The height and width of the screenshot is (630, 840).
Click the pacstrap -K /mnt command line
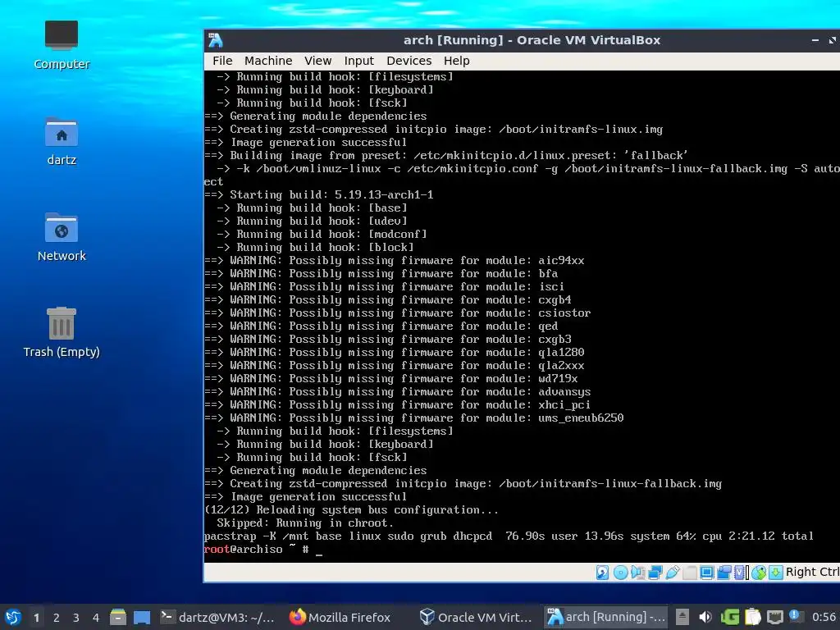coord(509,536)
